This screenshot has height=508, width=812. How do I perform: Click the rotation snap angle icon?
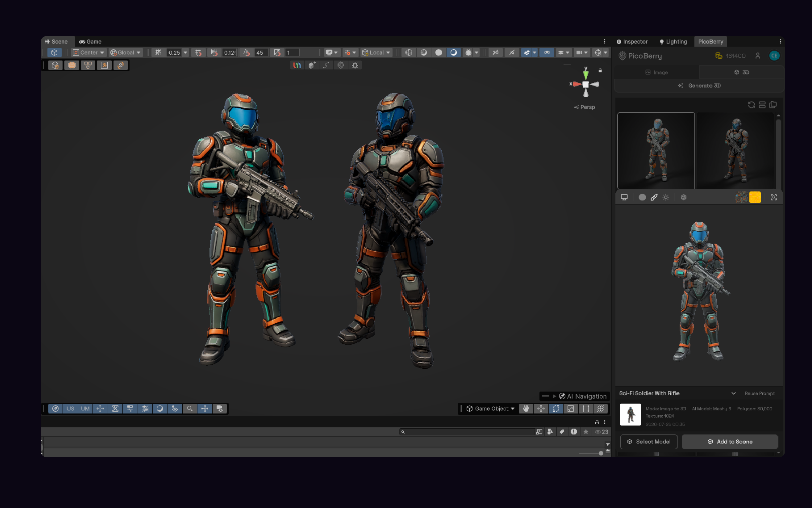coord(246,52)
